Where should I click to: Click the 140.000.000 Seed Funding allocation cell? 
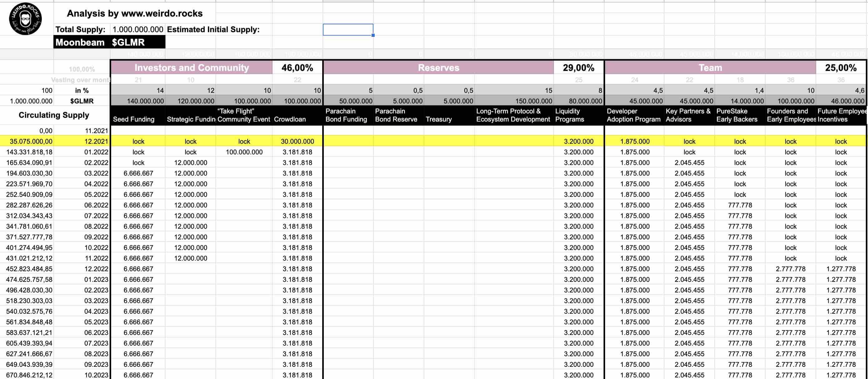(x=138, y=101)
